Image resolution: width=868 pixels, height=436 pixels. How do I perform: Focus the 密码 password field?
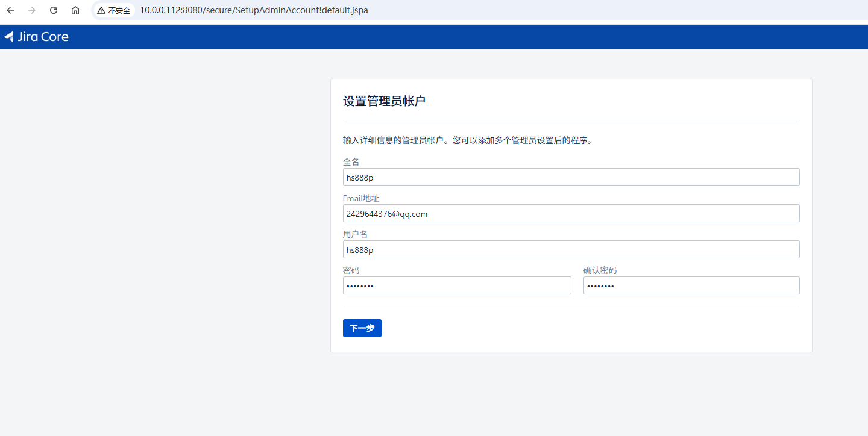pyautogui.click(x=456, y=285)
